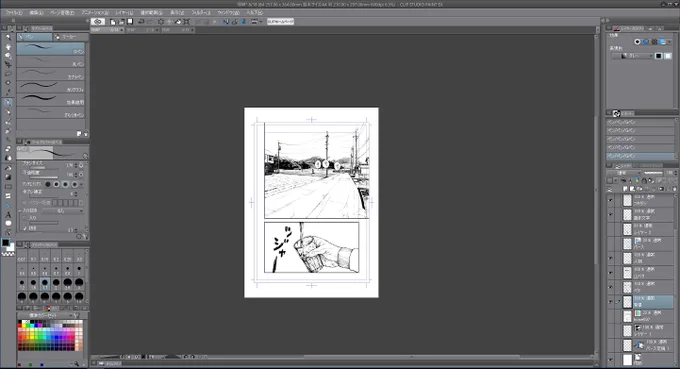Image resolution: width=680 pixels, height=369 pixels.
Task: Click the Scale/Rotate transform icon
Action: (x=186, y=21)
